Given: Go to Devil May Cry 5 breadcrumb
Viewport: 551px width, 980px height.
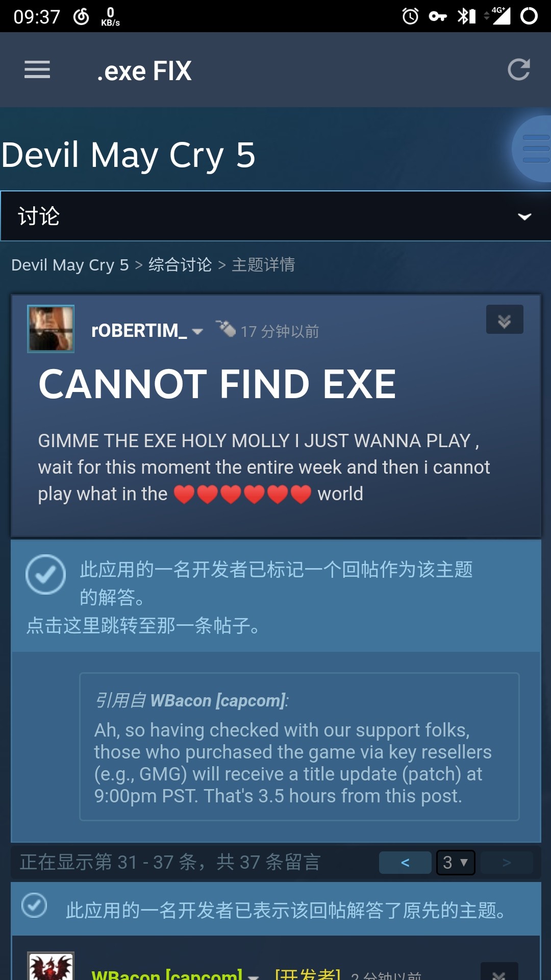Looking at the screenshot, I should point(70,265).
